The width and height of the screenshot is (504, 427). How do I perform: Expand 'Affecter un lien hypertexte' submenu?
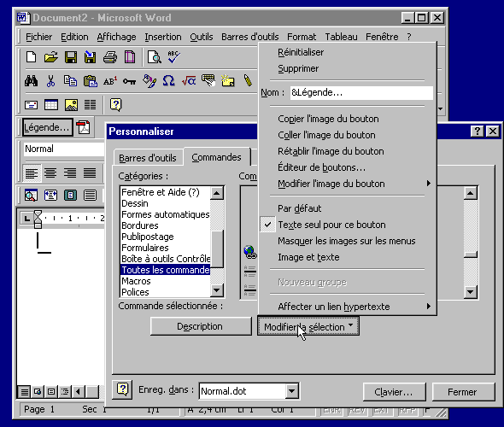347,307
